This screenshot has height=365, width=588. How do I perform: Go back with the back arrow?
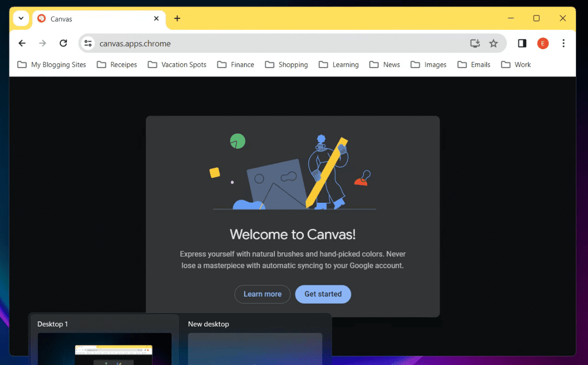click(x=22, y=43)
